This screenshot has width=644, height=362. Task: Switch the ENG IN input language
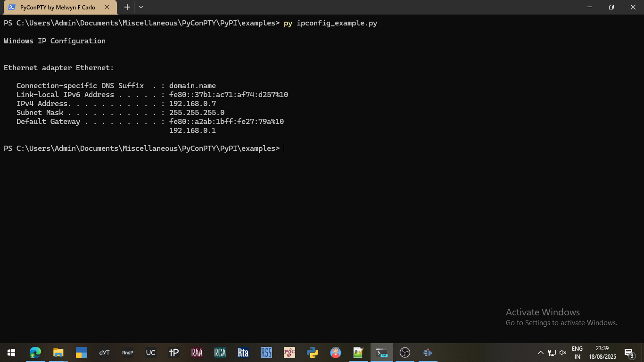[x=577, y=353]
